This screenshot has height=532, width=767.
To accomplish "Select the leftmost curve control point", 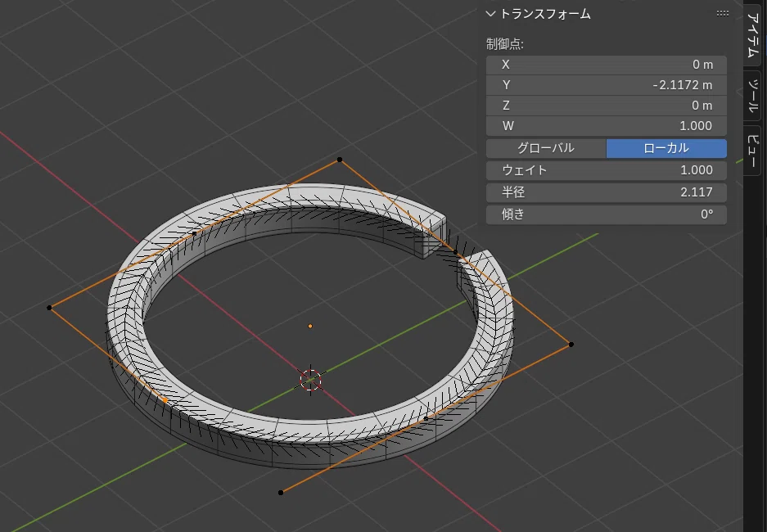I will [x=49, y=308].
